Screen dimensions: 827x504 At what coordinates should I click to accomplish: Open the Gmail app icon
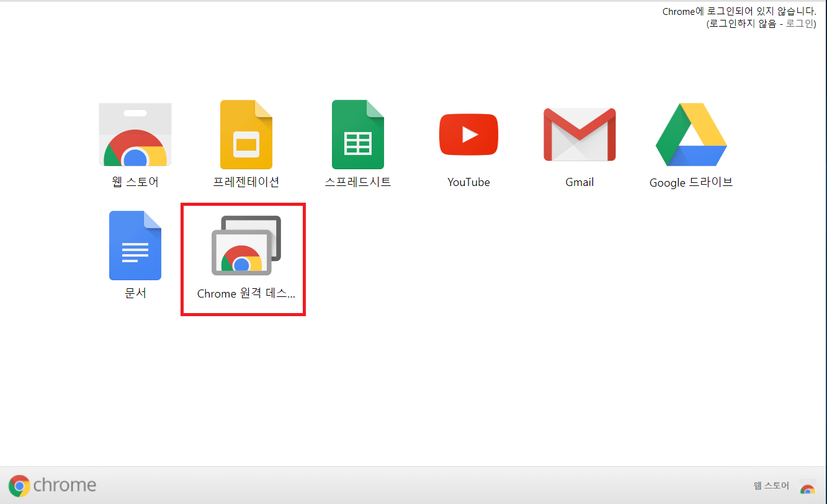[579, 135]
